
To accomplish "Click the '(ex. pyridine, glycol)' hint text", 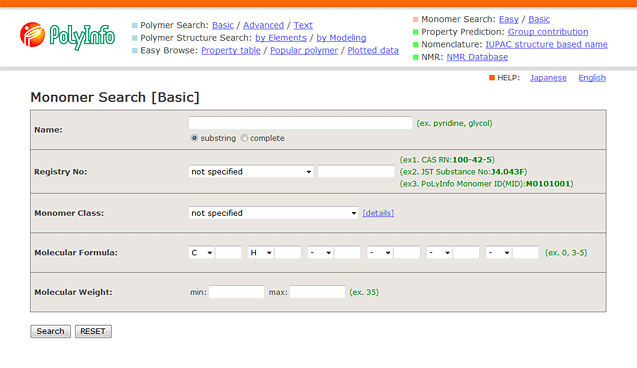I will coord(454,123).
